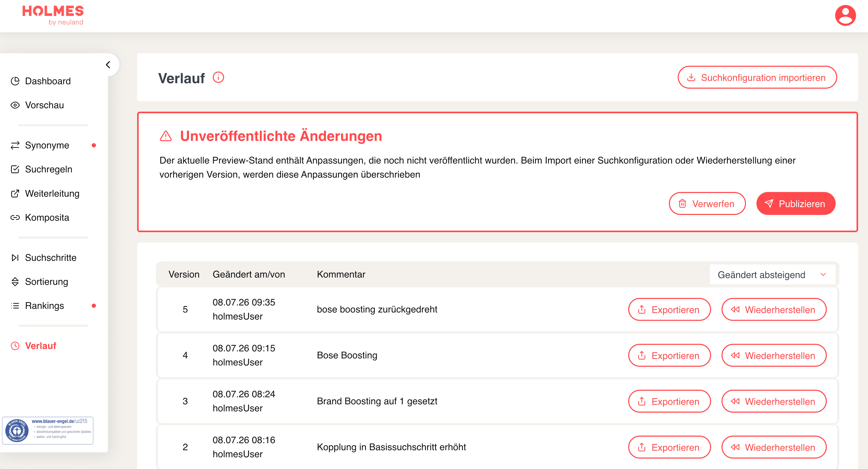Select comment 'Kopplung in Basissuchschritt erhöht'
868x469 pixels.
tap(391, 447)
